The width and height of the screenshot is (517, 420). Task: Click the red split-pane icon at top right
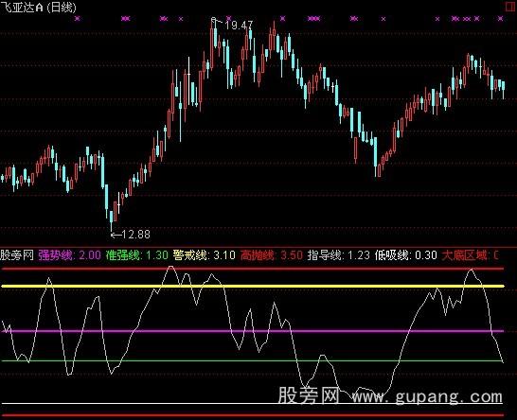(511, 8)
